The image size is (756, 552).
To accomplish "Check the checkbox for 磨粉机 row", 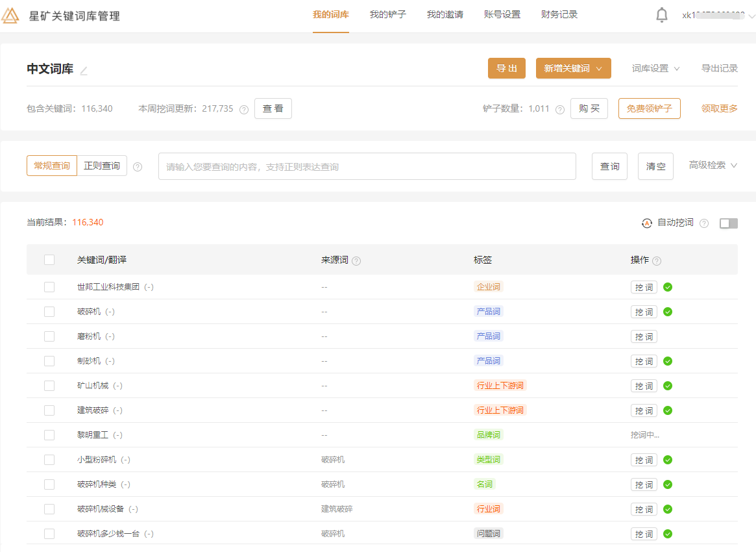I will [49, 336].
